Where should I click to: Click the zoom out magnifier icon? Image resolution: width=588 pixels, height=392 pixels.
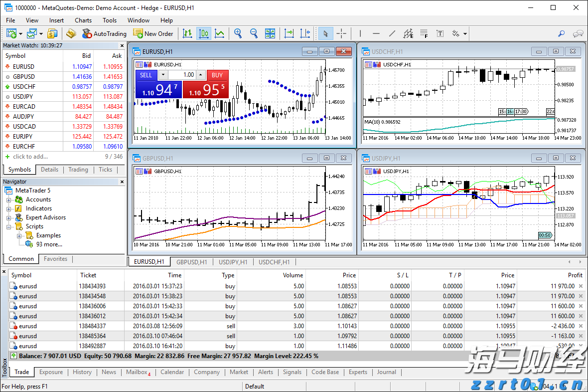[x=254, y=33]
